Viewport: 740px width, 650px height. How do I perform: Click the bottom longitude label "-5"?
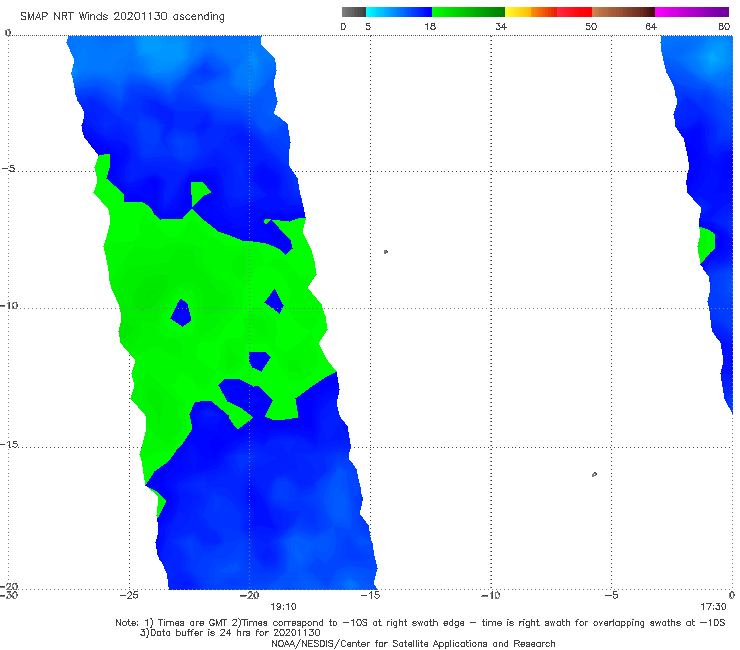[611, 595]
